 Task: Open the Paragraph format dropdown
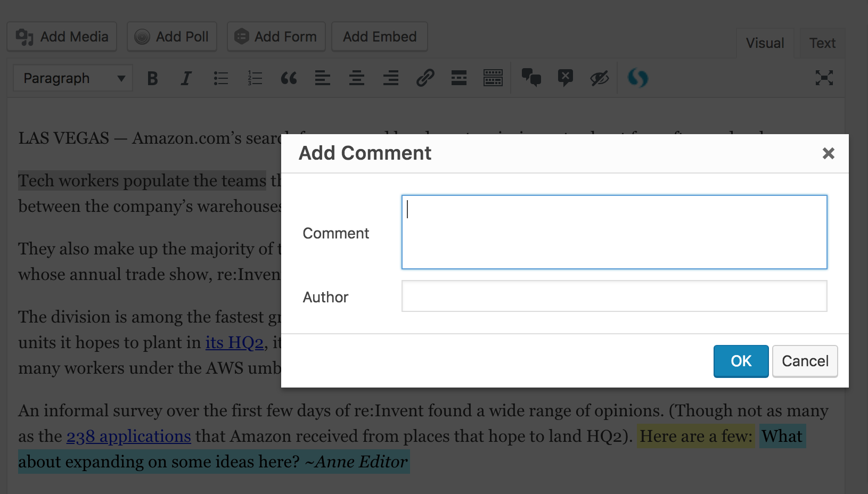pyautogui.click(x=73, y=78)
